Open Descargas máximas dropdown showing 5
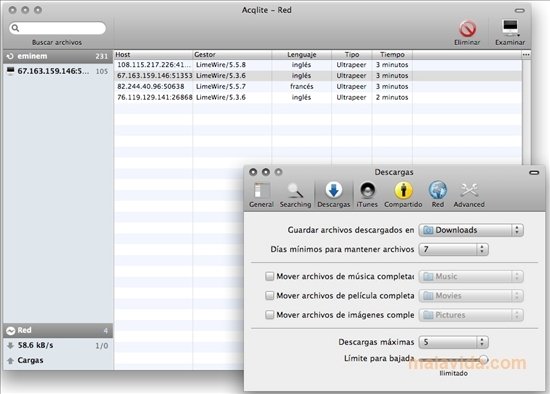 pos(454,342)
